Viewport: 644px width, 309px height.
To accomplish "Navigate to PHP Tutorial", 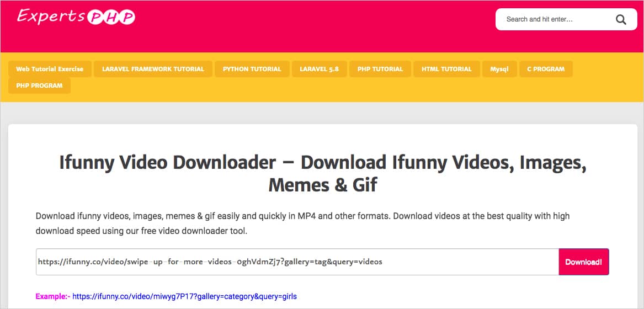I will point(380,69).
